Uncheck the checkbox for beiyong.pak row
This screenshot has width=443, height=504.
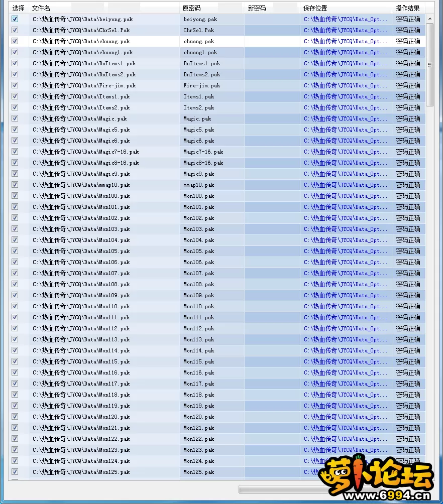click(x=15, y=19)
